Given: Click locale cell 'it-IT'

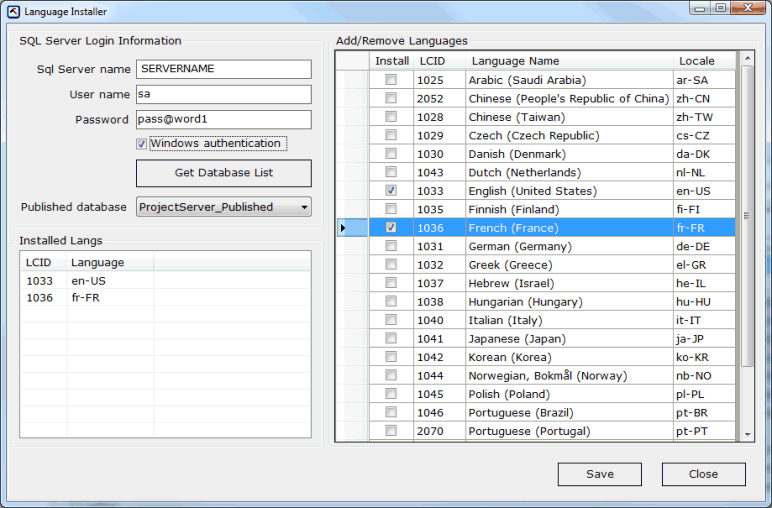Looking at the screenshot, I should (x=704, y=320).
